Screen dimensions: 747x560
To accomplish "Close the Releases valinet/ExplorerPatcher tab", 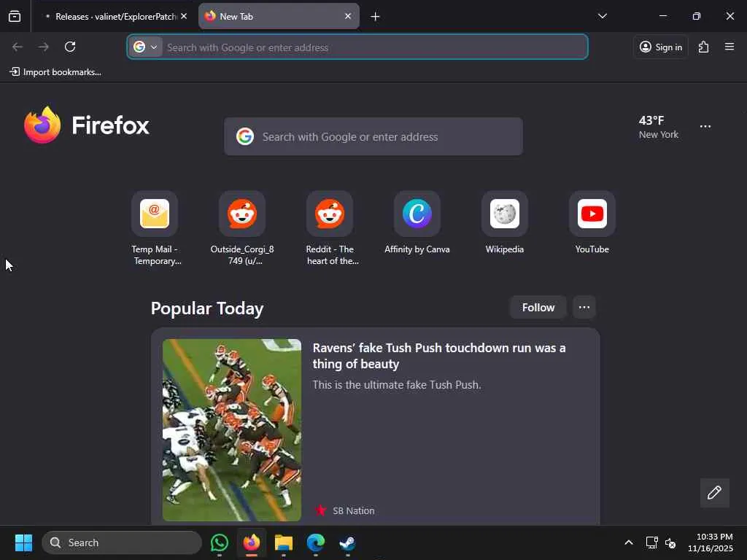I will pyautogui.click(x=184, y=16).
